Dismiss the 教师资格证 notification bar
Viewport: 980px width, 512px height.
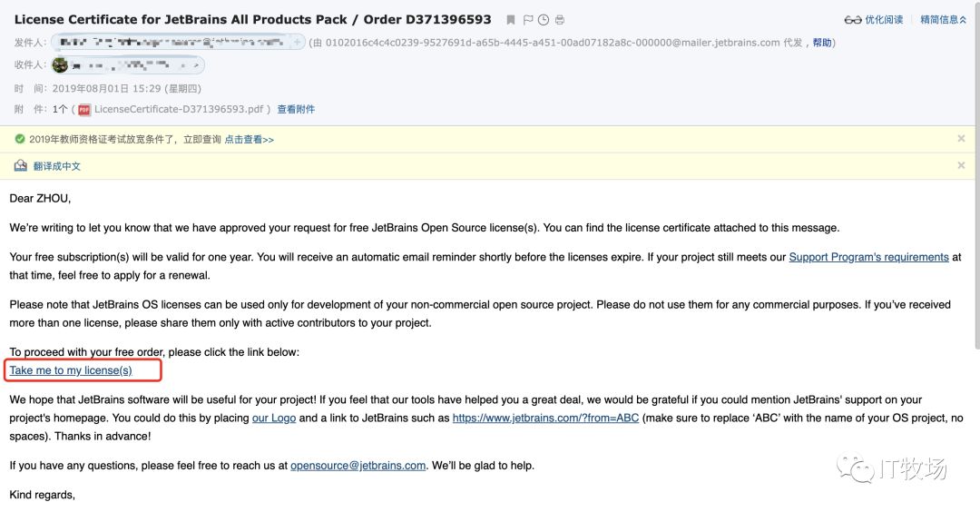coord(961,139)
